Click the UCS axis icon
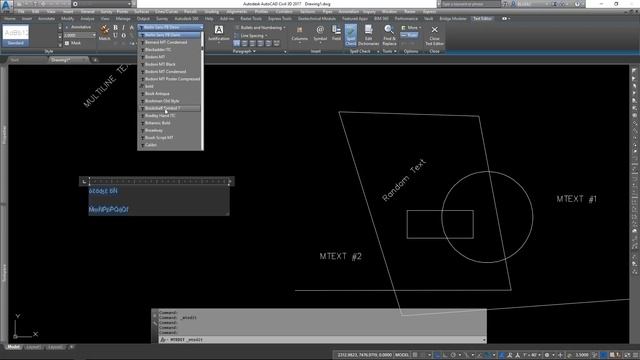This screenshot has height=360, width=640. pyautogui.click(x=24, y=327)
